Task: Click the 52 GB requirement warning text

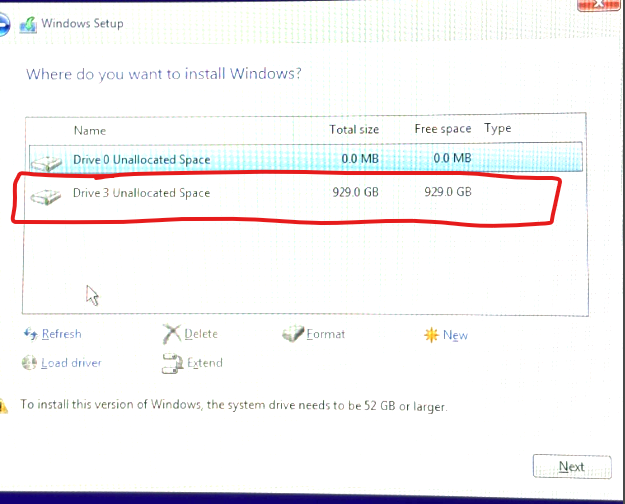Action: coord(234,406)
